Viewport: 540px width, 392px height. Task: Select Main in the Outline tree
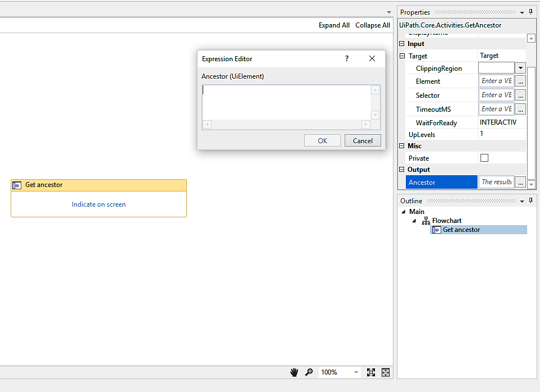point(417,212)
